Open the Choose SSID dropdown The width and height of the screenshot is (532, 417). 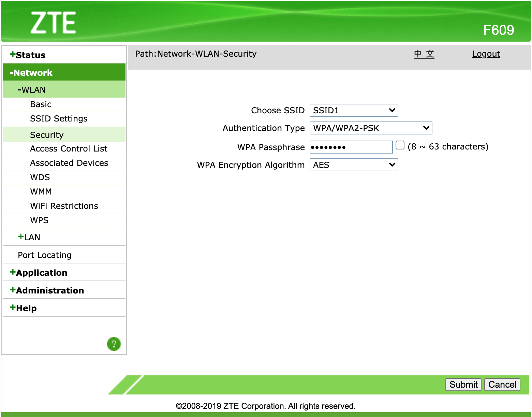(354, 110)
